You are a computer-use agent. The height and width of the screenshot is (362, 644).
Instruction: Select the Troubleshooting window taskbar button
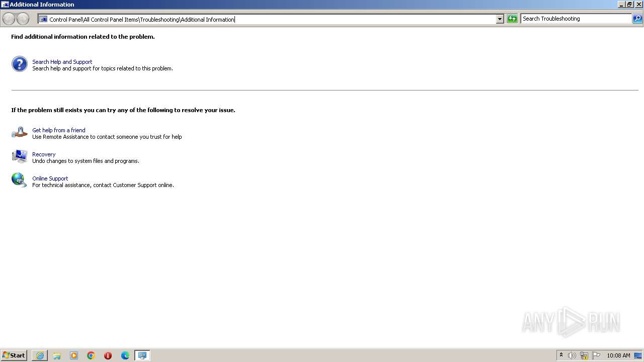(x=142, y=355)
